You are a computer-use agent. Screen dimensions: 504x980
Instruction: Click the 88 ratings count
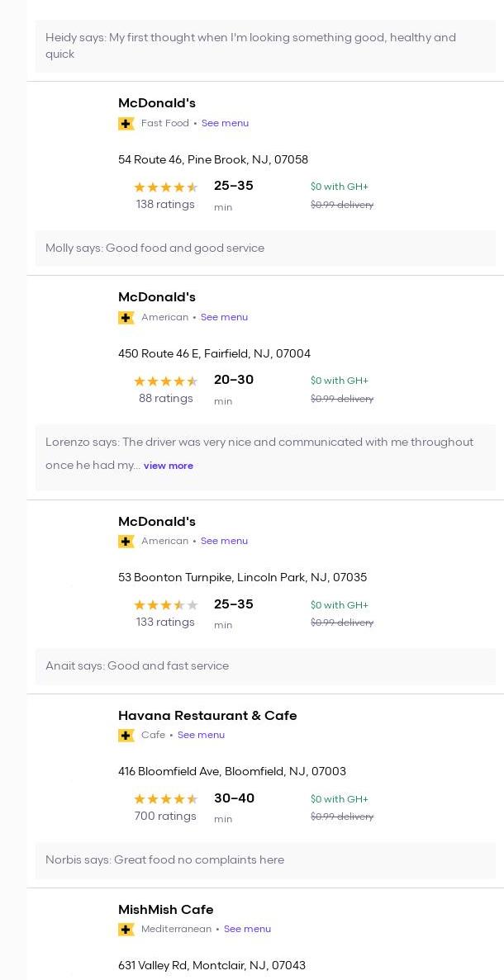(x=165, y=399)
